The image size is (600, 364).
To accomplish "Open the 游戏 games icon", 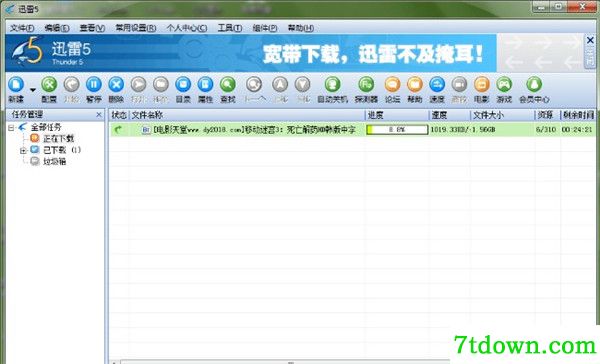I will (504, 85).
